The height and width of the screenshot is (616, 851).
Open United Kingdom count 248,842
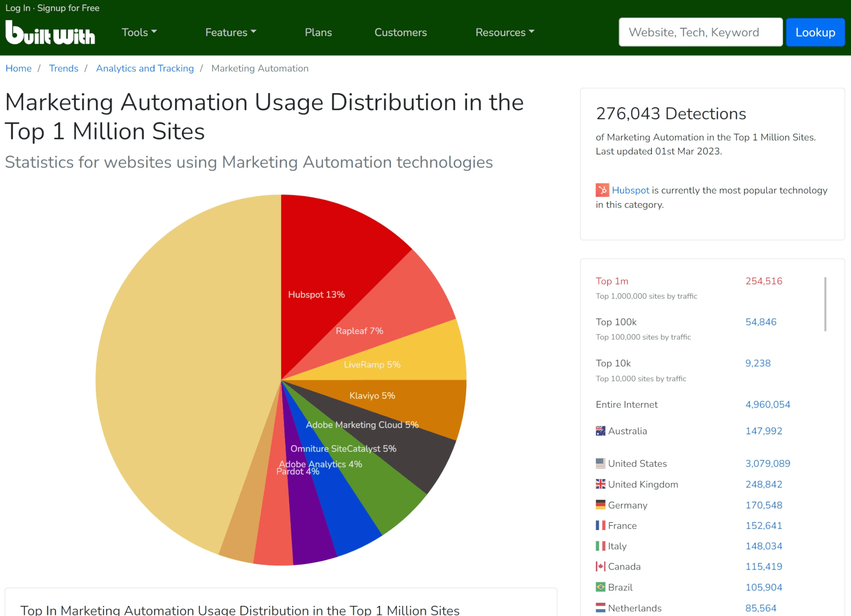764,484
